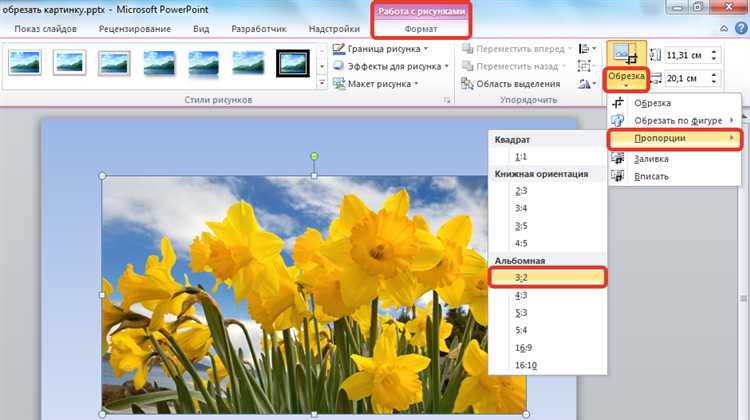
Task: Click the Заливка menu icon
Action: click(x=618, y=159)
